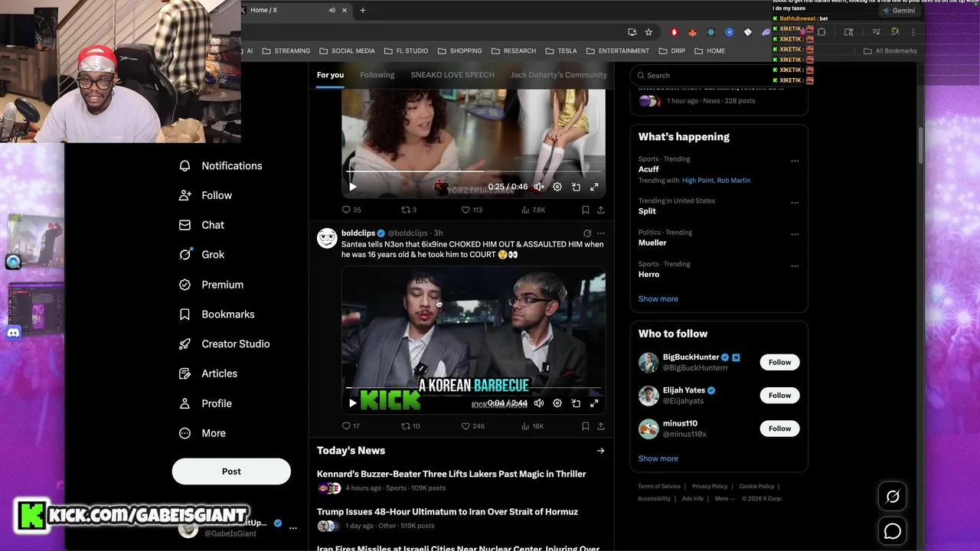Seek the boldclips video progress bar
980x551 pixels.
[x=473, y=389]
